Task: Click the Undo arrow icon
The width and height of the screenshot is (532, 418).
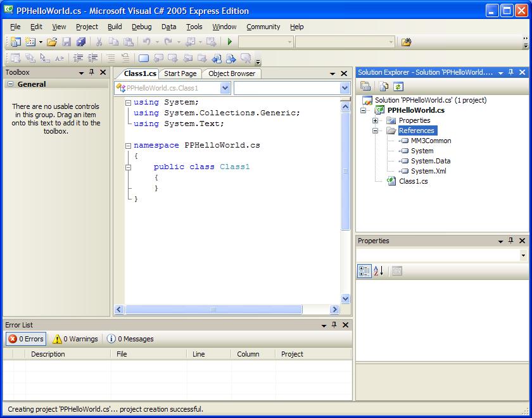Action: click(x=147, y=42)
